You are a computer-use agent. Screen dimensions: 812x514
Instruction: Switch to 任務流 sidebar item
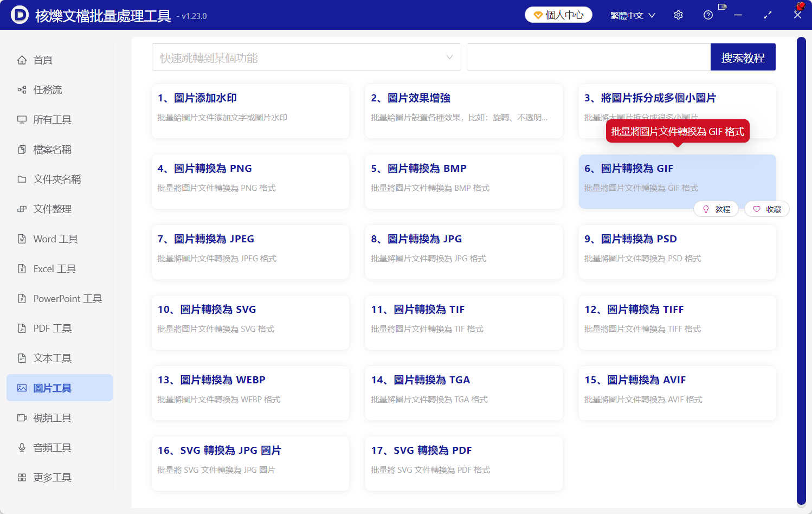[60, 89]
